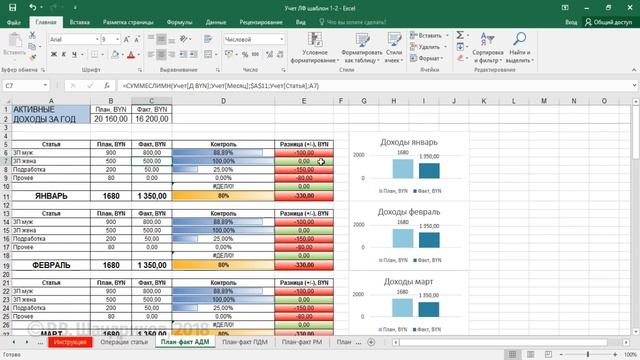Save the workbook with the floppy icon

tap(12, 8)
